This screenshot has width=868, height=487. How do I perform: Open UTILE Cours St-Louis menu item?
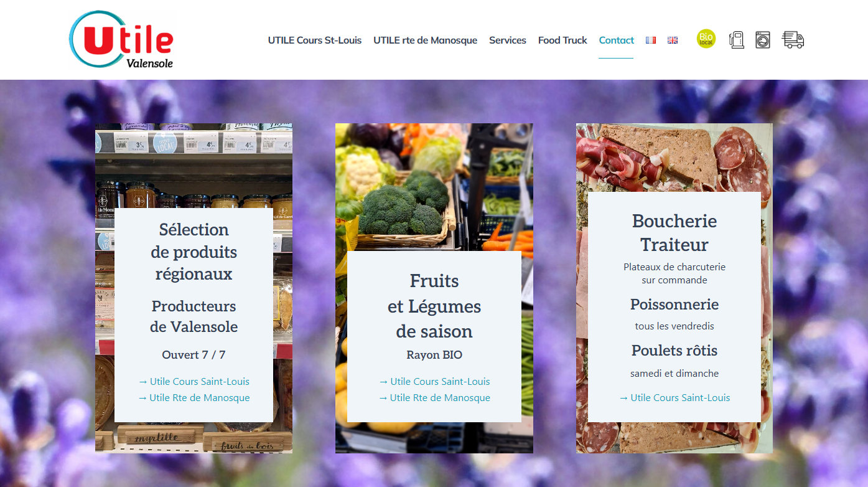pos(315,40)
